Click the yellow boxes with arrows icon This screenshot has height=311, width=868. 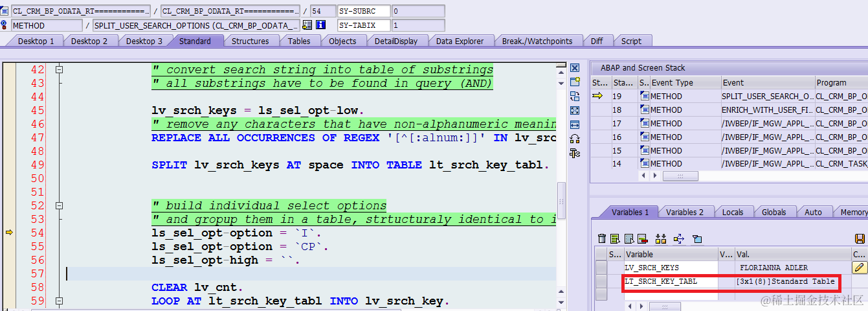661,239
